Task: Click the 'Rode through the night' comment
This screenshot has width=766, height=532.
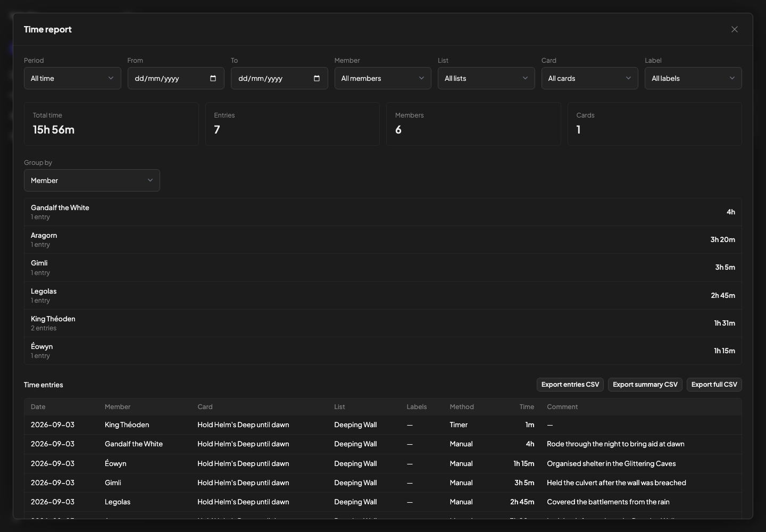Action: point(615,444)
